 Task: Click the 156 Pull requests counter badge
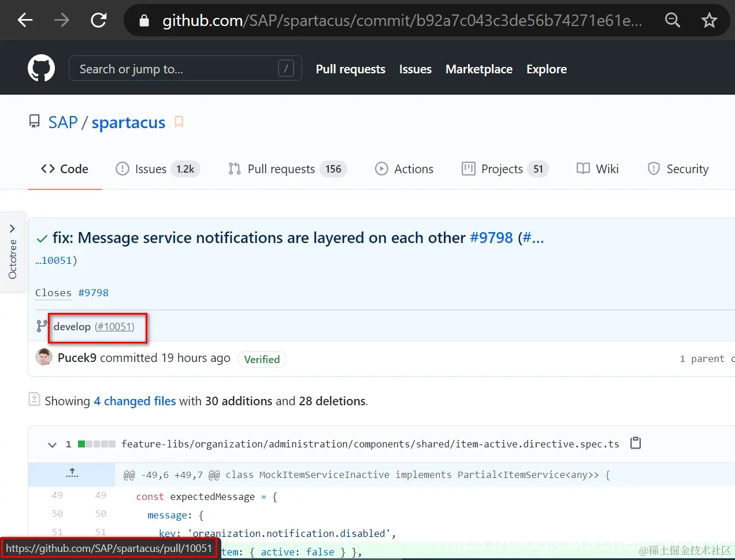(333, 169)
